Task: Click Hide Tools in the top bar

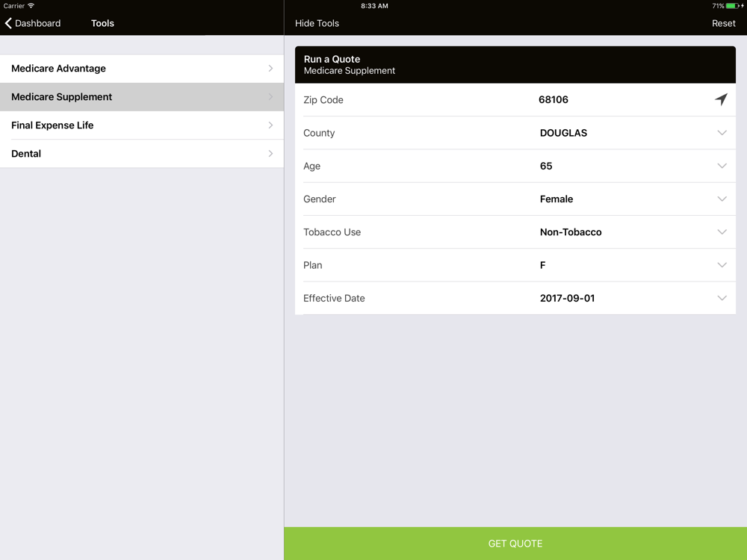Action: coord(317,23)
